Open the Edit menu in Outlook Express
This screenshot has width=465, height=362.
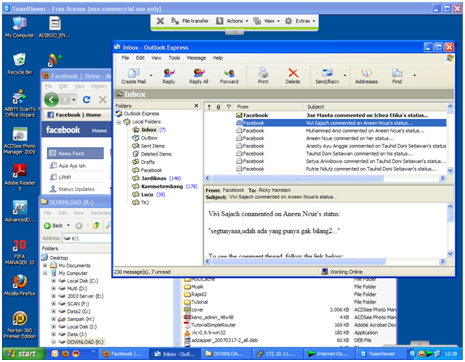point(140,58)
